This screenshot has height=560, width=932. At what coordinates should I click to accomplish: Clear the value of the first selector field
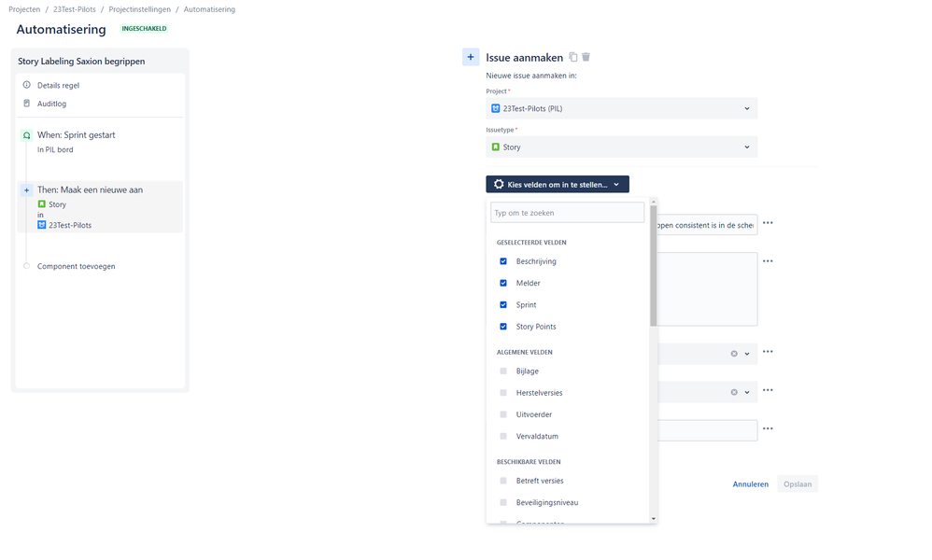734,354
